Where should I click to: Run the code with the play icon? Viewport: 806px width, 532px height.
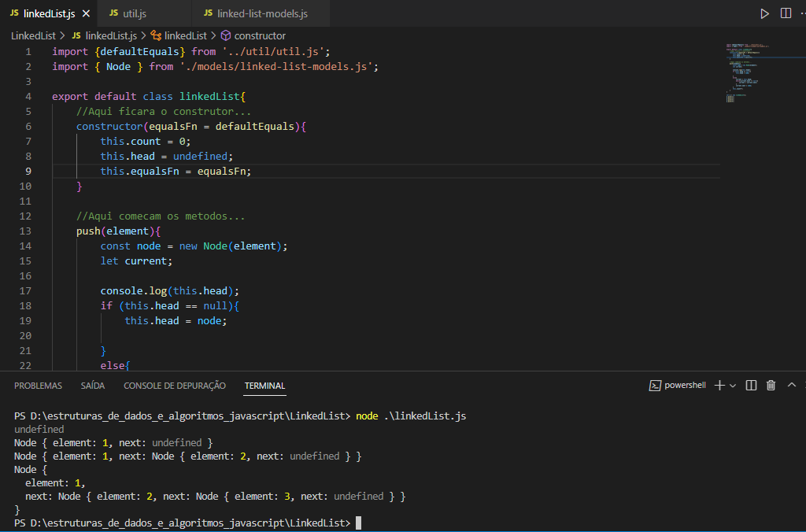[764, 13]
